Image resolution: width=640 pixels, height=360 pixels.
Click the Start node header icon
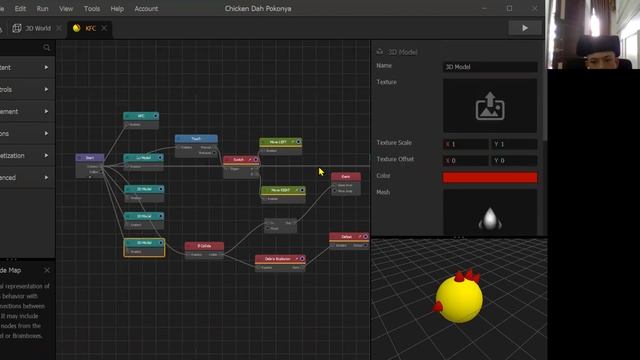coord(79,158)
